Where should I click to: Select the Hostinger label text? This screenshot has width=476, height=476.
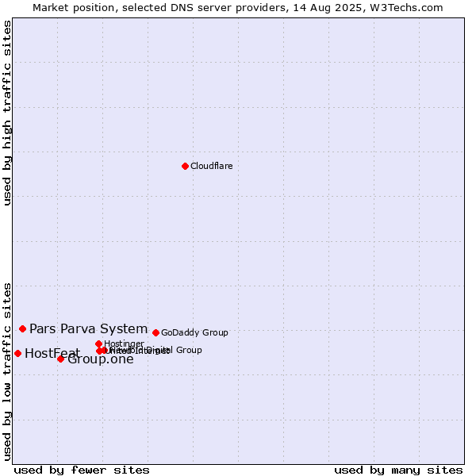click(125, 344)
